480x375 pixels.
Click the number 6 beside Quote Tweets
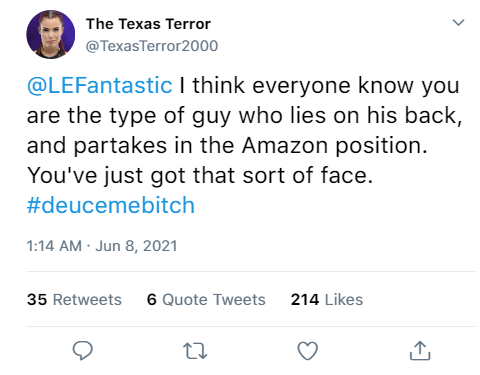152,299
